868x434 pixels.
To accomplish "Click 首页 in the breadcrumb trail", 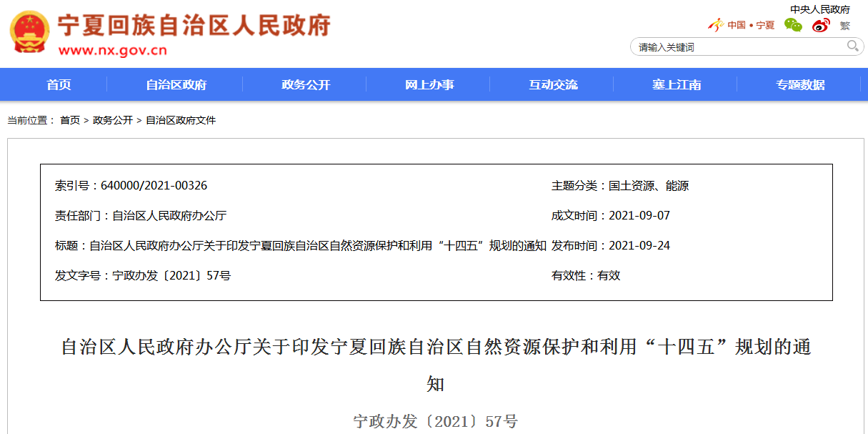I will coord(70,120).
